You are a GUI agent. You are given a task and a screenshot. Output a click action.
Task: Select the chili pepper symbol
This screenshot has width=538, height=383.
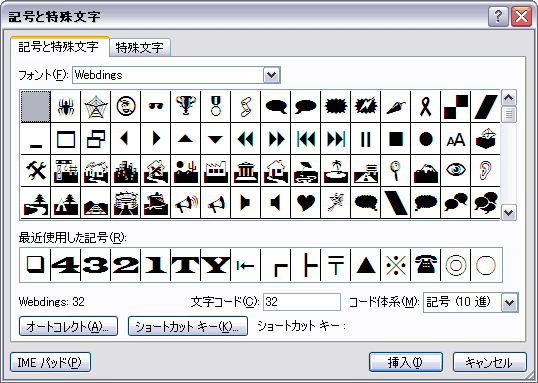point(396,106)
